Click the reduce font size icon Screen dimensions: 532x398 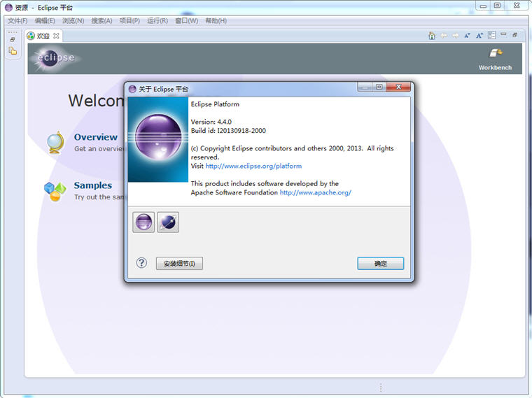point(467,36)
